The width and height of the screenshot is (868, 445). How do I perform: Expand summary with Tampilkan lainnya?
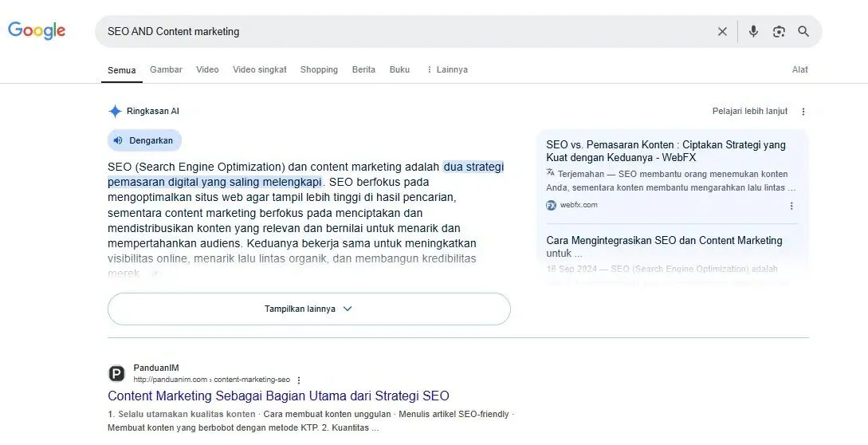[309, 309]
